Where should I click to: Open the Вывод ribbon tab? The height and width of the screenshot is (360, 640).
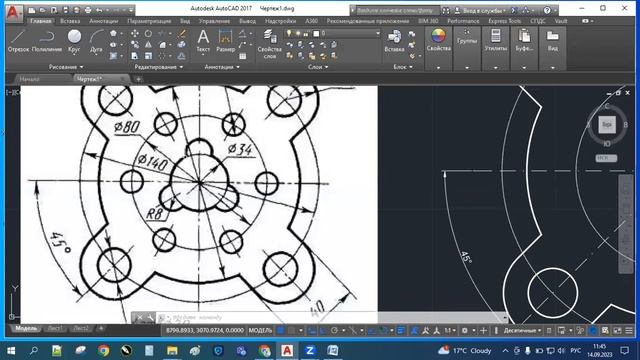(x=247, y=21)
